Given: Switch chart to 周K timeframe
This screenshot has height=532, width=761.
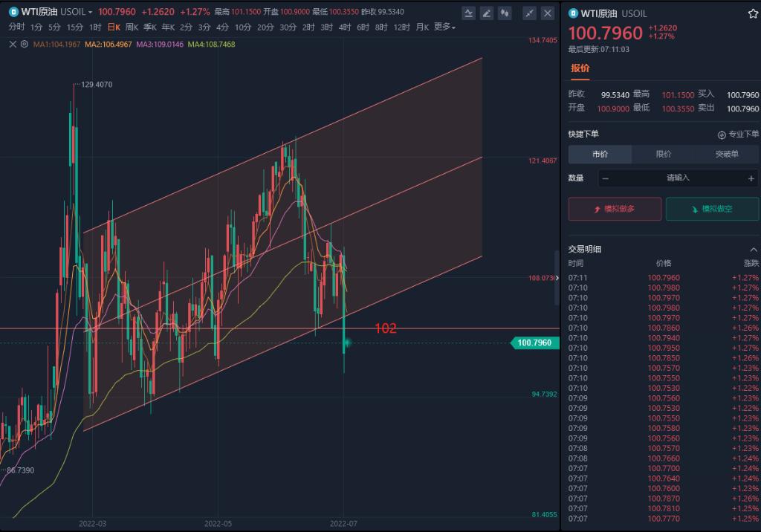Looking at the screenshot, I should point(132,27).
